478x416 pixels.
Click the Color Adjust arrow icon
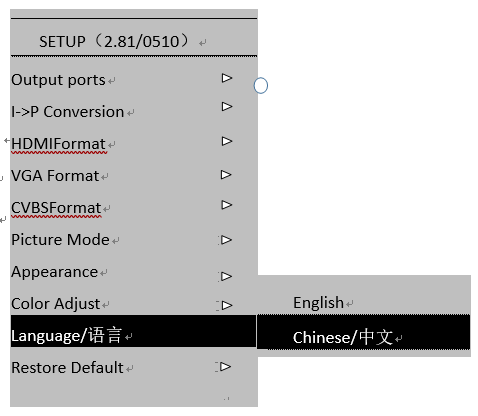[x=227, y=305]
